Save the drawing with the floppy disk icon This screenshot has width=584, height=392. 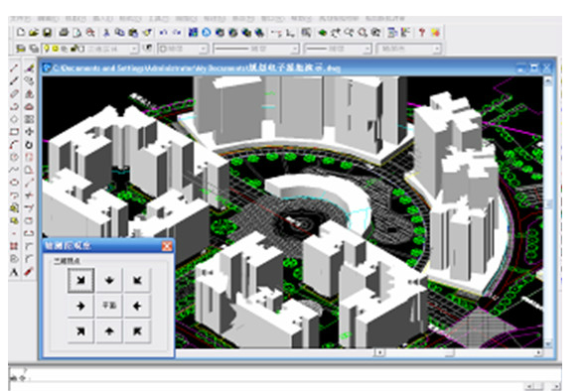[x=48, y=33]
